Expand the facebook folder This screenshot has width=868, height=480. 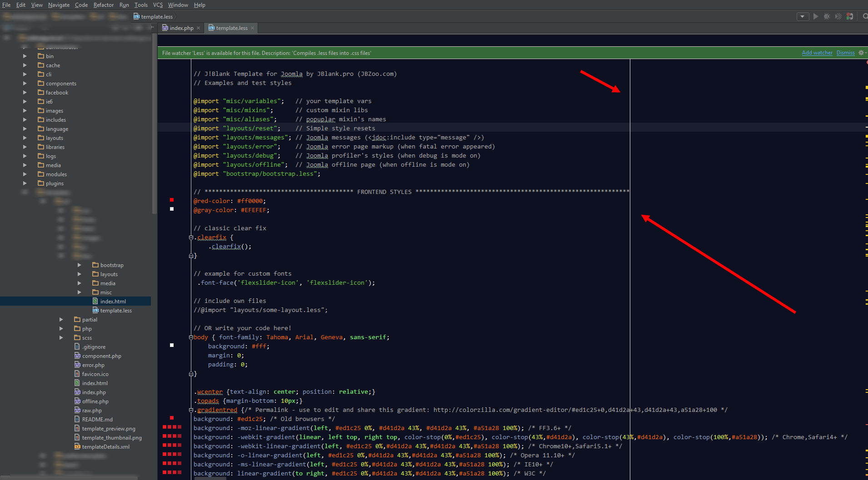[x=25, y=93]
